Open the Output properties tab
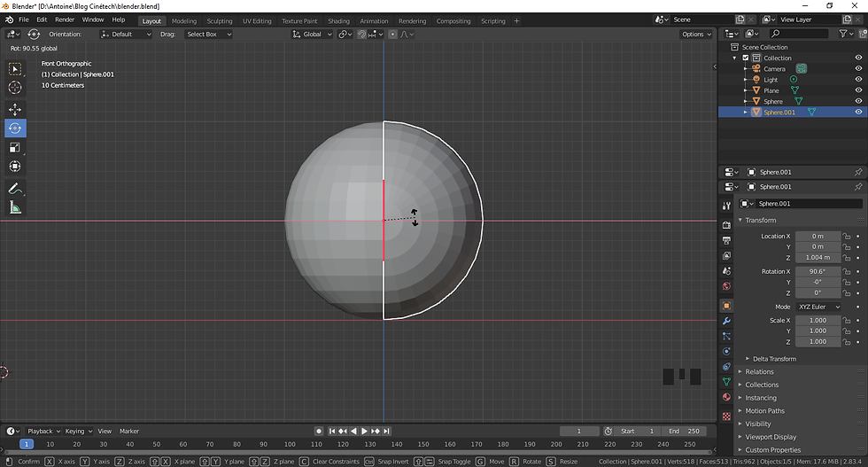Viewport: 868px width, 467px height. pos(726,240)
